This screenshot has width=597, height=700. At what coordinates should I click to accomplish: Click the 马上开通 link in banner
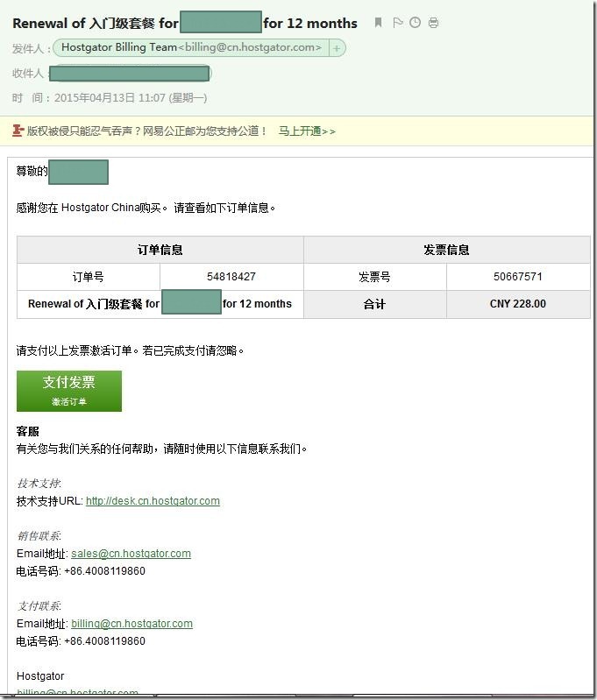tap(307, 131)
